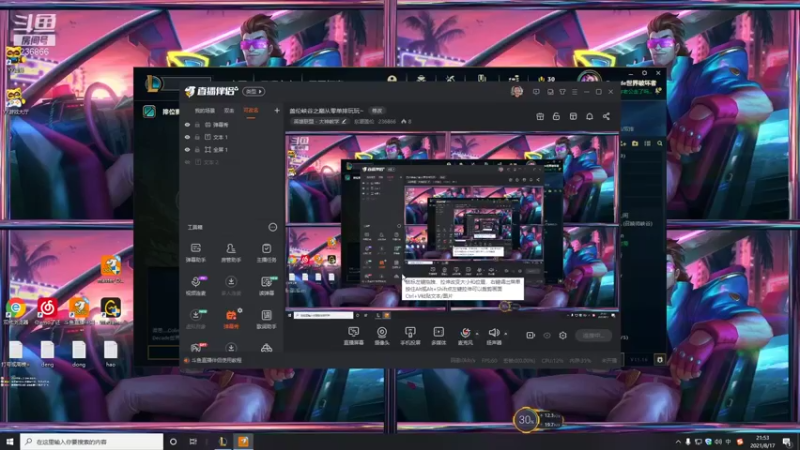Select the desktop file named hao
The image size is (800, 450).
[110, 354]
